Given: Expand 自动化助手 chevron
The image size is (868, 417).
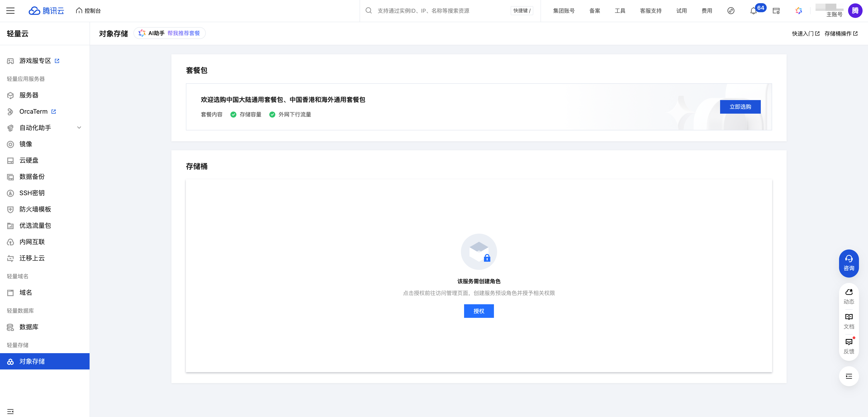Looking at the screenshot, I should tap(79, 127).
